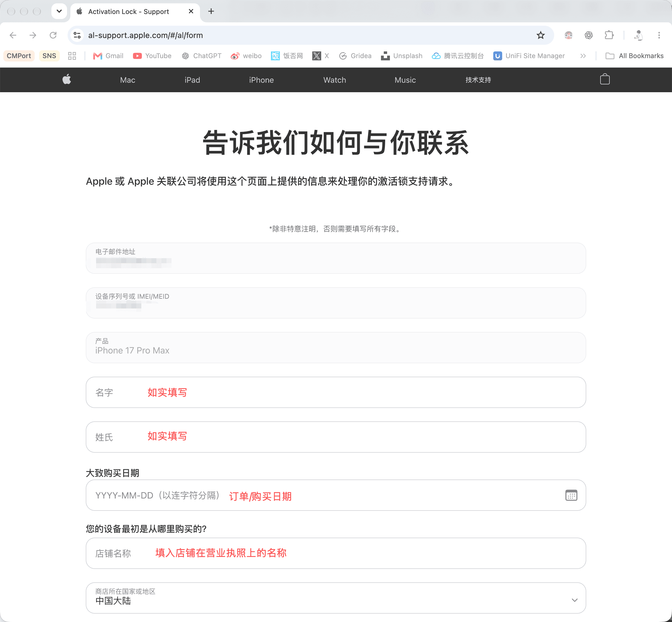Open Mac in the navigation bar

(x=128, y=80)
